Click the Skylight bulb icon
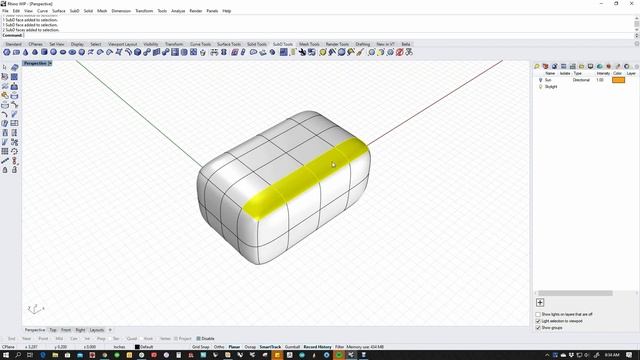The image size is (640, 360). pyautogui.click(x=540, y=87)
